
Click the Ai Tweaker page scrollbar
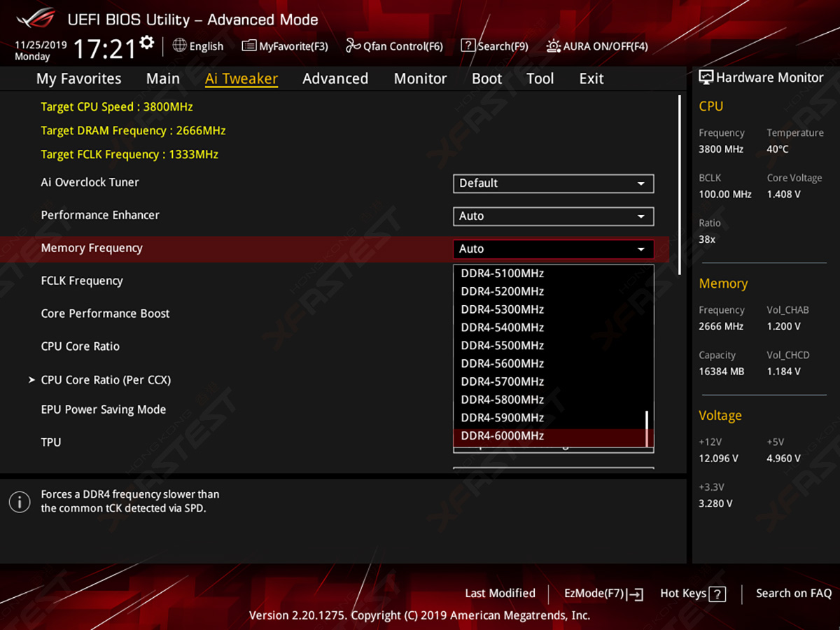click(680, 184)
